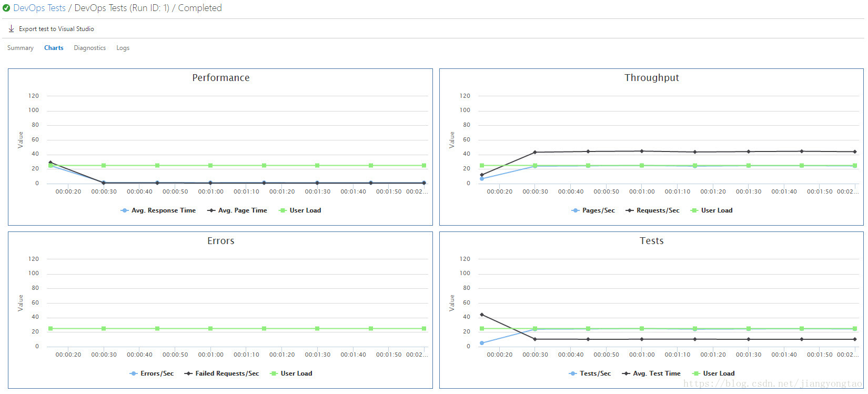The image size is (868, 394).
Task: Open the Diagnostics tab
Action: click(90, 48)
